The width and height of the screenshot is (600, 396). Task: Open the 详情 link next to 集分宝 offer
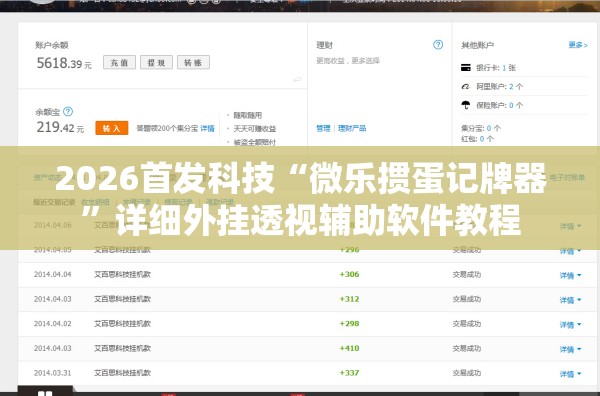click(207, 129)
